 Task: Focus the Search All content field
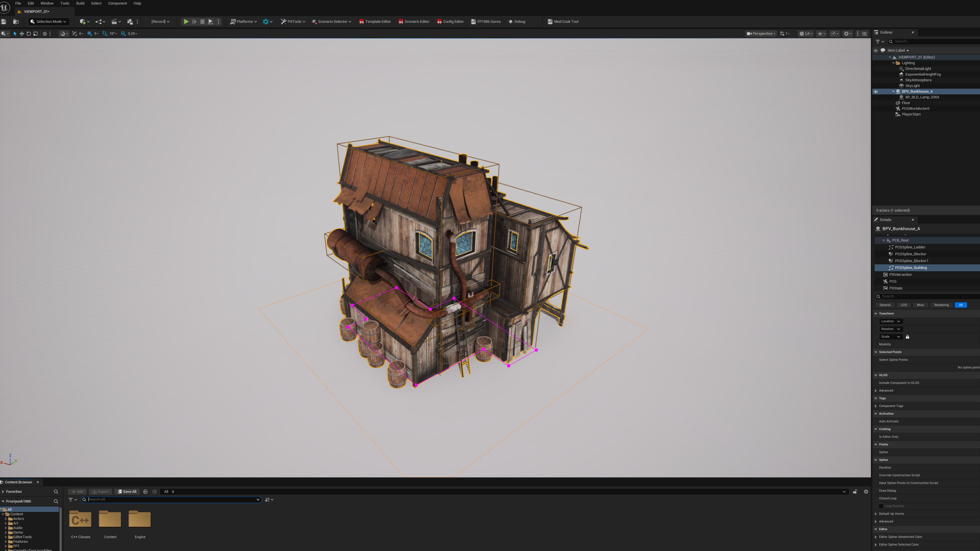click(x=171, y=500)
